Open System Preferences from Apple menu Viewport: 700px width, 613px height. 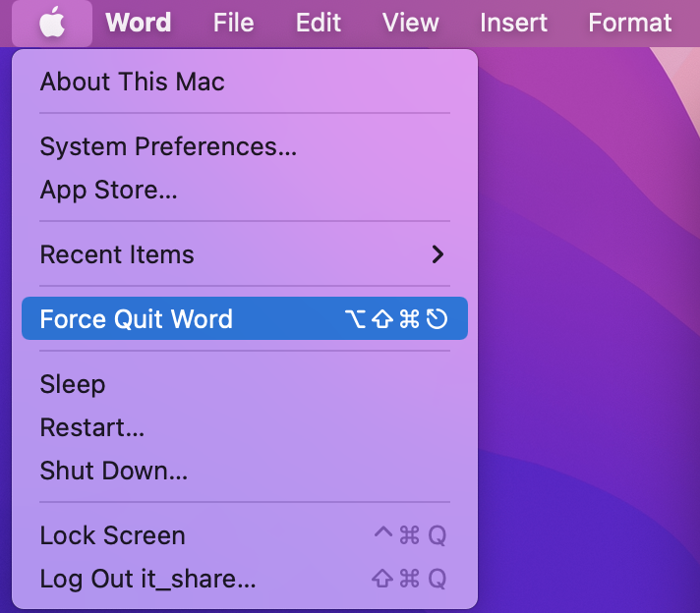point(168,146)
